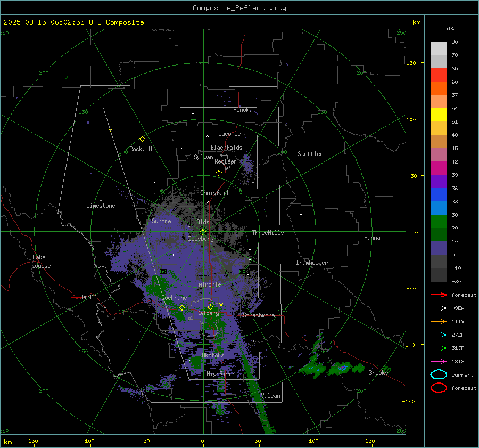Click the magenta 18TS arrow in legend

click(439, 362)
